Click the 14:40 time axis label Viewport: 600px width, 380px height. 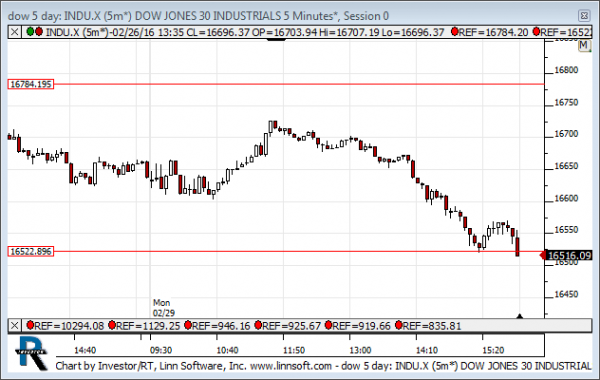point(85,350)
